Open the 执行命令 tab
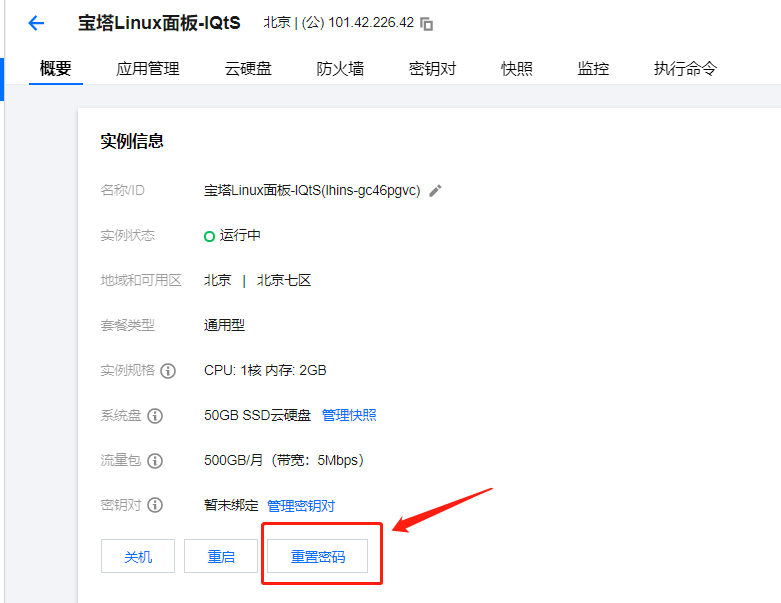The width and height of the screenshot is (781, 603). pyautogui.click(x=685, y=68)
